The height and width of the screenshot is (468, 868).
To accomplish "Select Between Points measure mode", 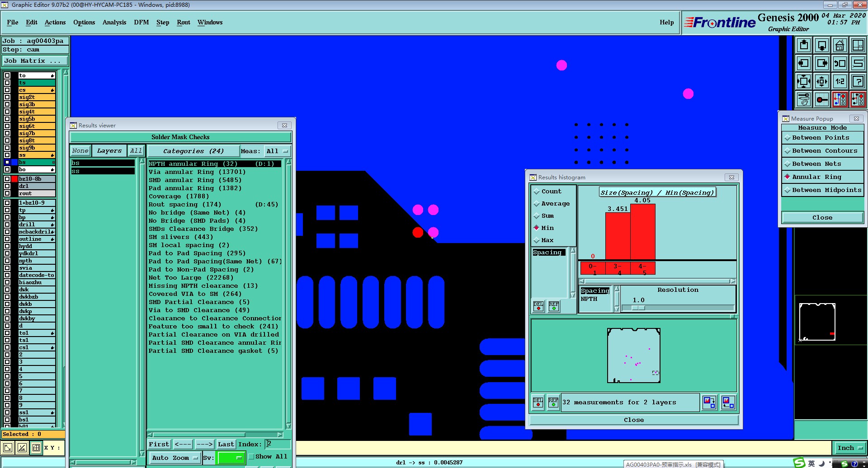I will (x=822, y=138).
